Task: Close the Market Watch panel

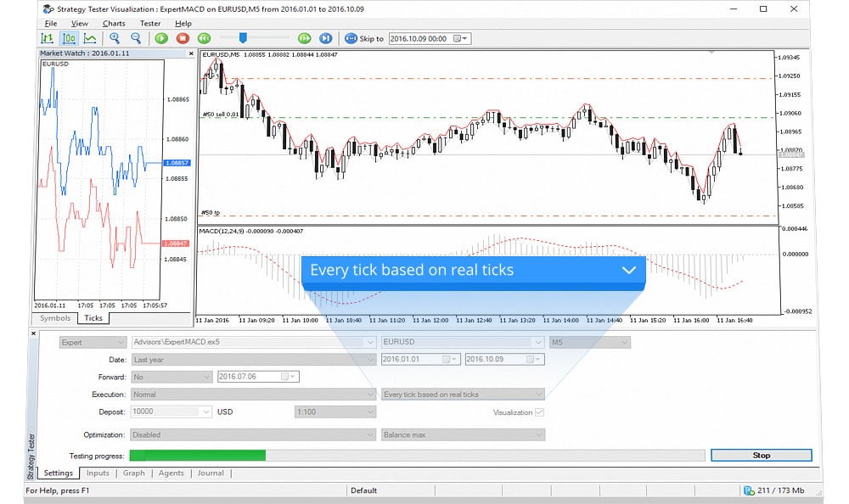Action: (x=190, y=53)
